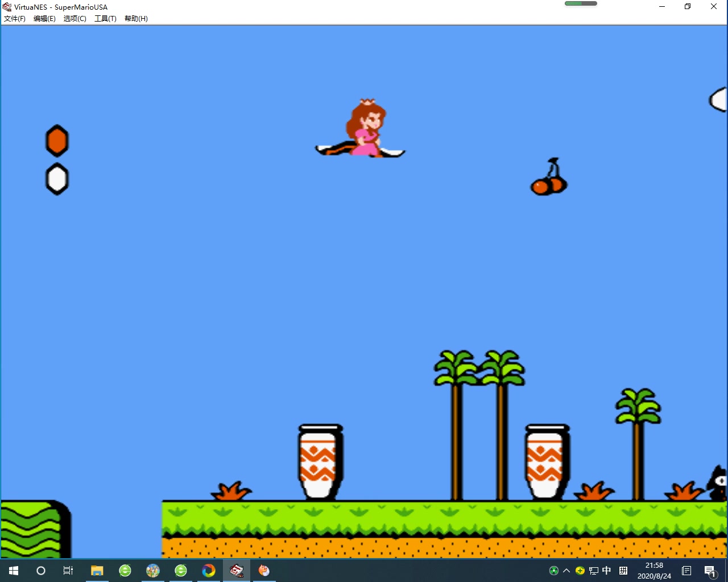Image resolution: width=728 pixels, height=582 pixels.
Task: Restore down the VirtuaNES window
Action: coord(688,7)
